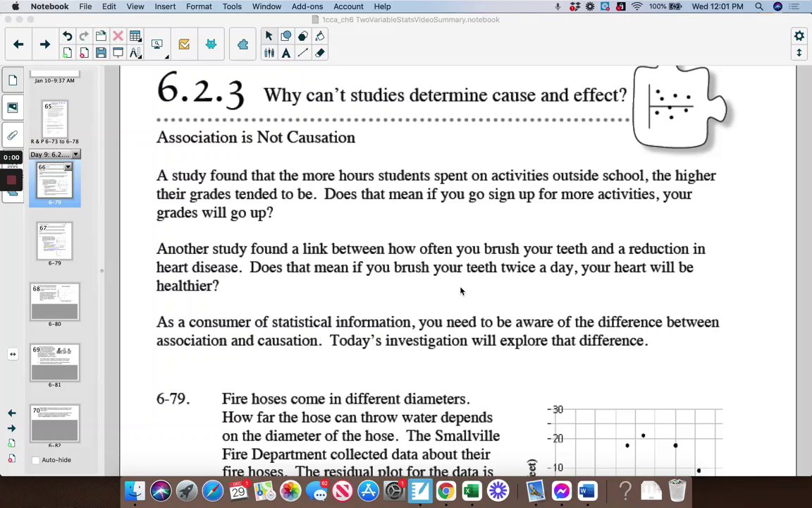Open the Insert menu
The height and width of the screenshot is (508, 812).
pyautogui.click(x=165, y=6)
